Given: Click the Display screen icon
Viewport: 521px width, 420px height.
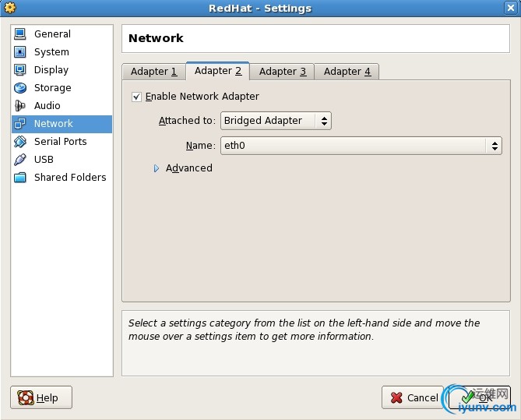Looking at the screenshot, I should [20, 70].
